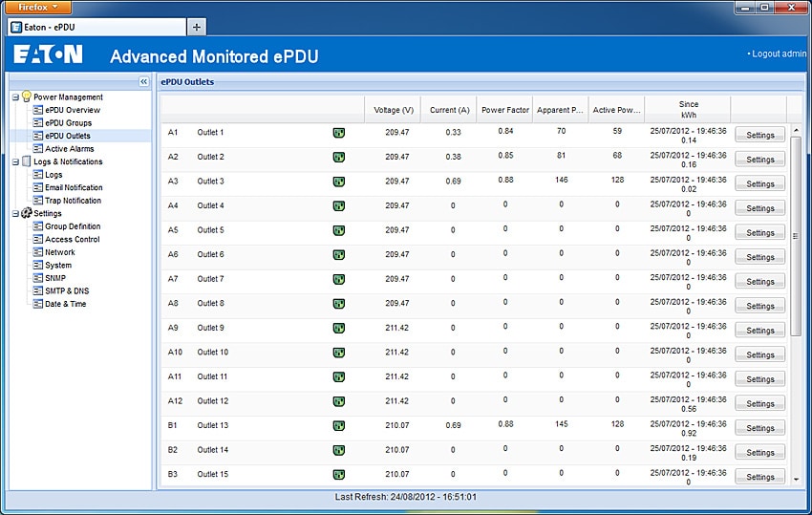Click the outlet status icon for Outlet 7
Image resolution: width=812 pixels, height=515 pixels.
tap(339, 279)
